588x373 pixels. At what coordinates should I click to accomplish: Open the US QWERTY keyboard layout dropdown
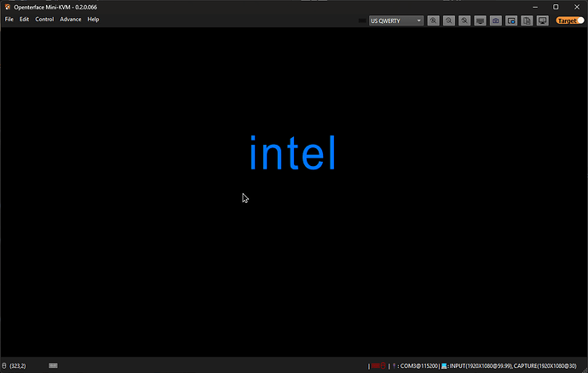pos(396,20)
